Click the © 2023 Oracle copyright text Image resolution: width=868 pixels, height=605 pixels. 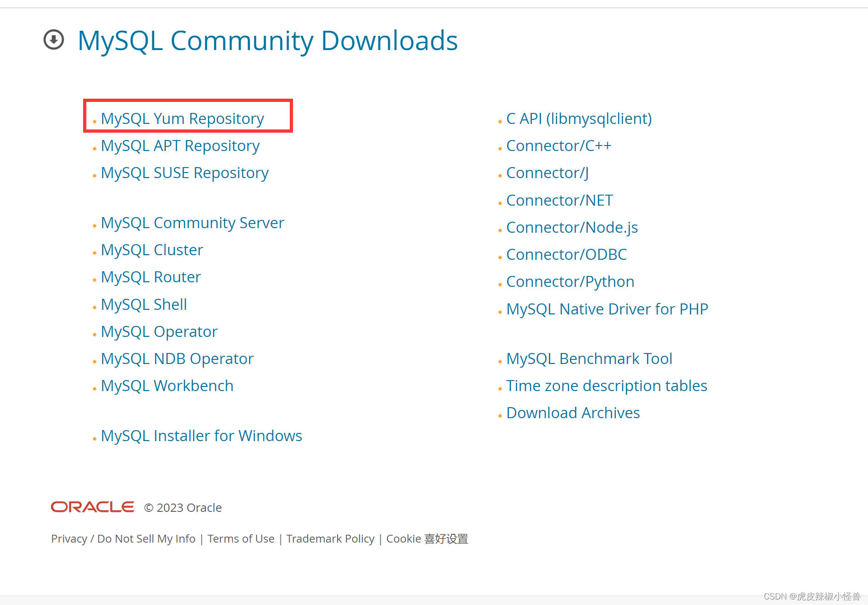183,508
